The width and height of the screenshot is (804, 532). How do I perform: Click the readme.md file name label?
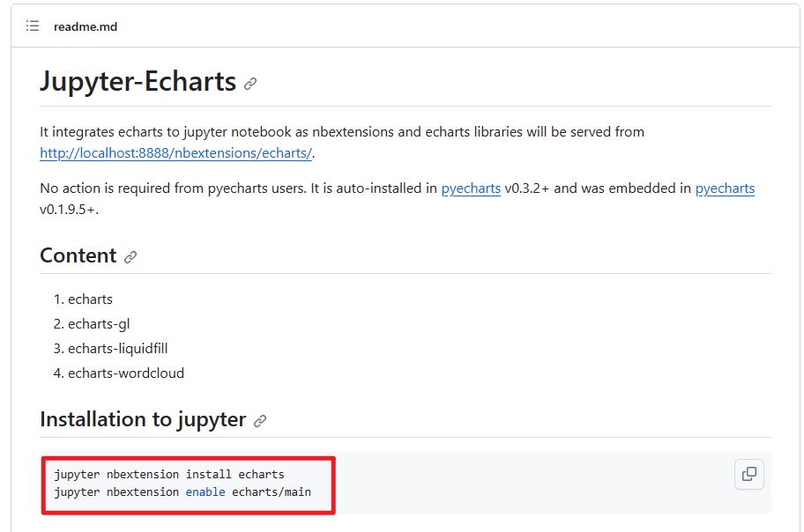tap(86, 26)
